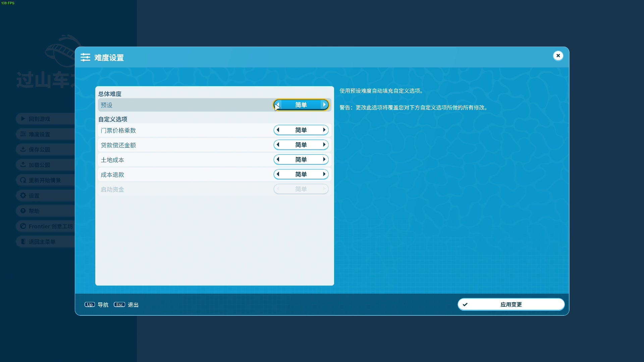Click the checkmark icon on 应用变更
Image resolution: width=644 pixels, height=362 pixels.
465,305
